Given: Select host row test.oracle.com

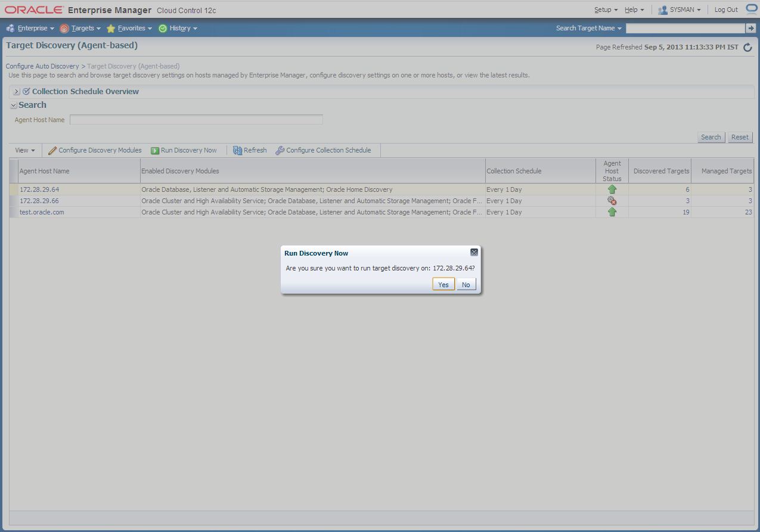Looking at the screenshot, I should tap(381, 212).
